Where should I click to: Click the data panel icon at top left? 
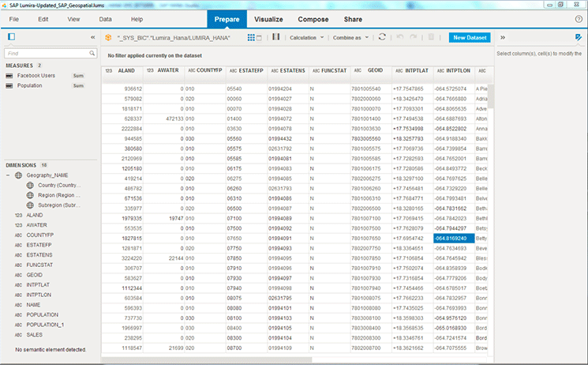[12, 37]
